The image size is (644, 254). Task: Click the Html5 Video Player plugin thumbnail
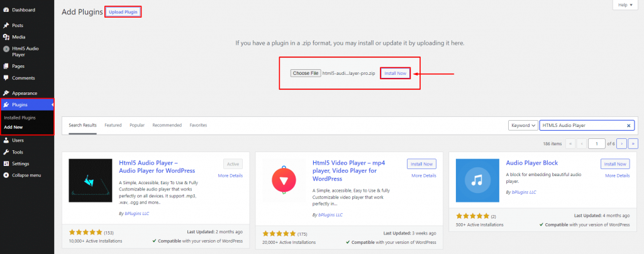point(284,180)
